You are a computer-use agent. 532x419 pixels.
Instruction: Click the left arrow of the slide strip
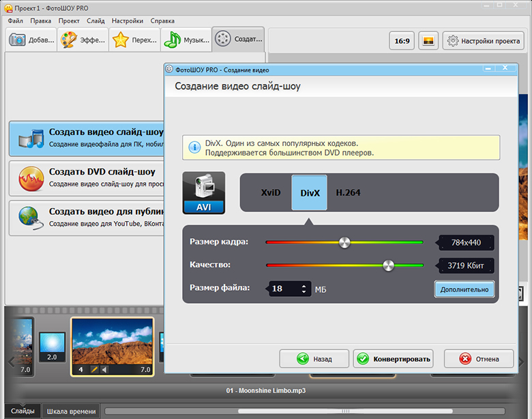[11, 362]
